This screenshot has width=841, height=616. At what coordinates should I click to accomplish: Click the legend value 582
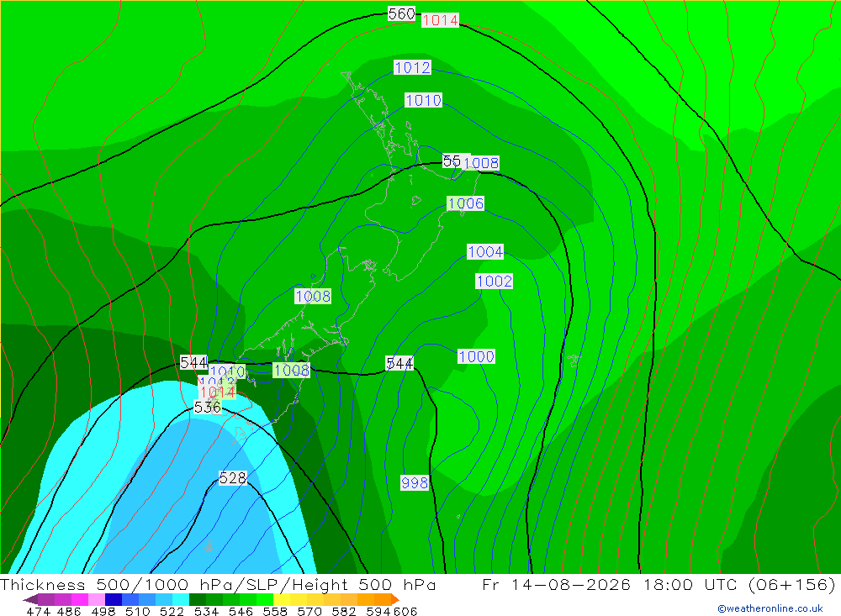pyautogui.click(x=344, y=611)
